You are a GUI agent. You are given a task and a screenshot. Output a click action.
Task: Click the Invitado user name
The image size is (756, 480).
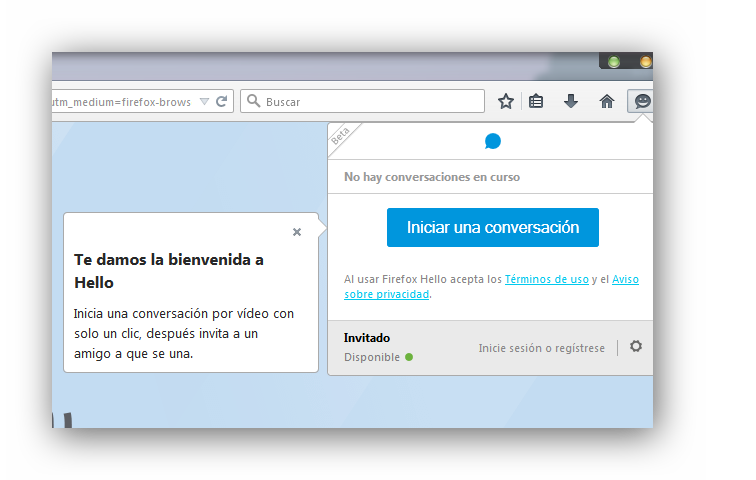[x=367, y=338]
